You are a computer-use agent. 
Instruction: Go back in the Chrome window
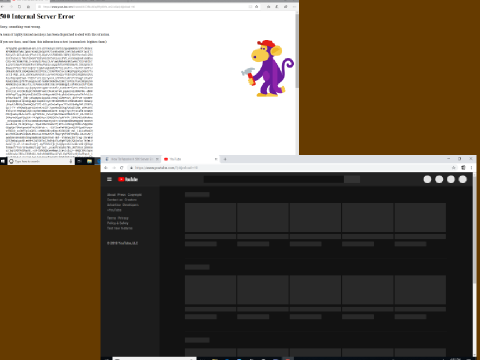click(106, 168)
